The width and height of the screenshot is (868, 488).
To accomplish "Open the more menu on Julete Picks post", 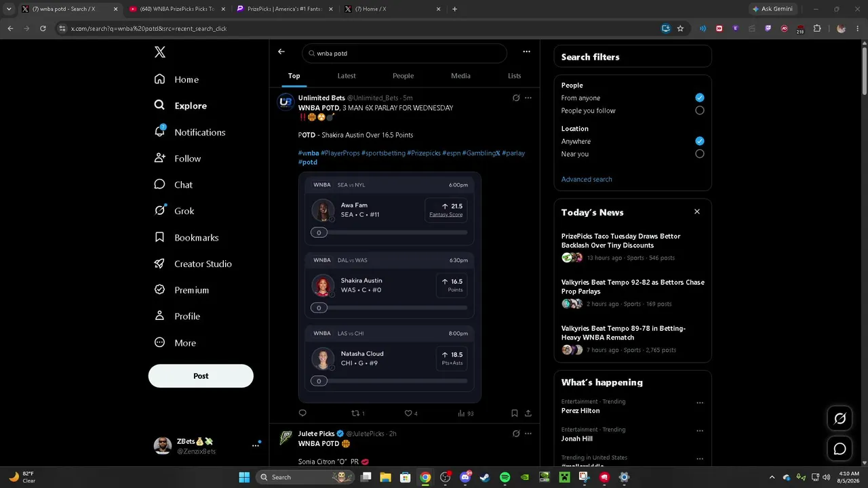I will click(x=528, y=434).
